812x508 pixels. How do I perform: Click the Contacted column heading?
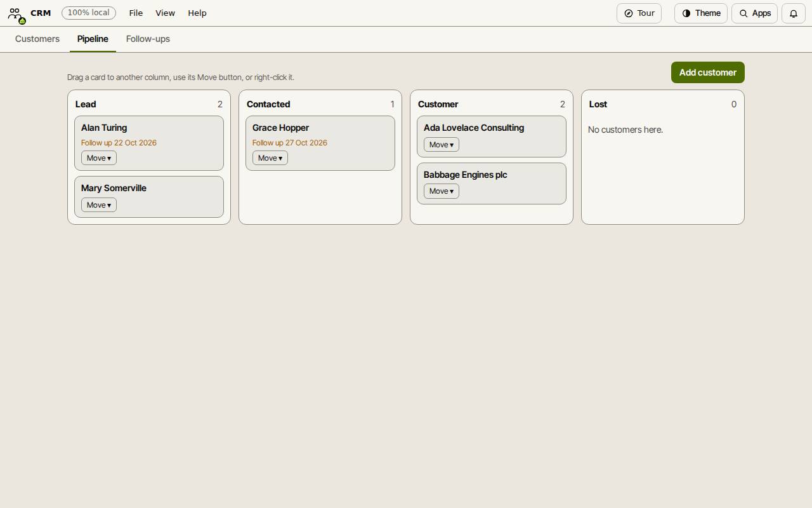tap(268, 104)
